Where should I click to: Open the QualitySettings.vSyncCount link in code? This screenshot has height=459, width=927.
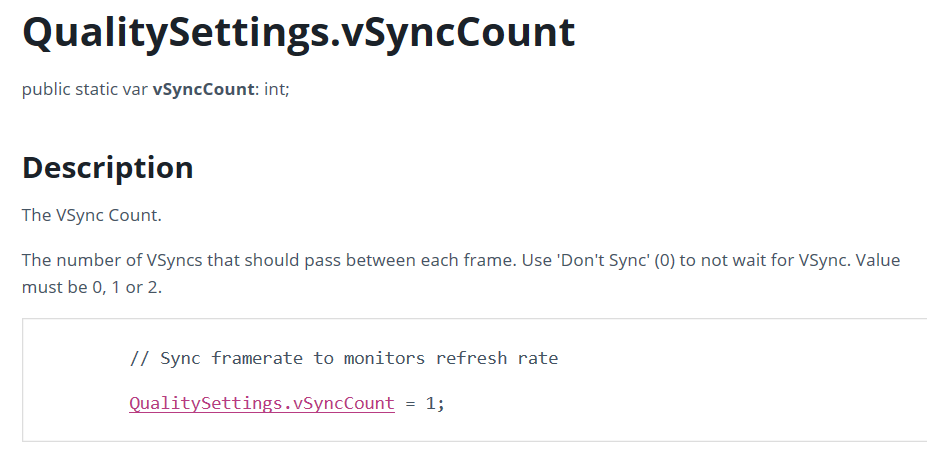(262, 403)
